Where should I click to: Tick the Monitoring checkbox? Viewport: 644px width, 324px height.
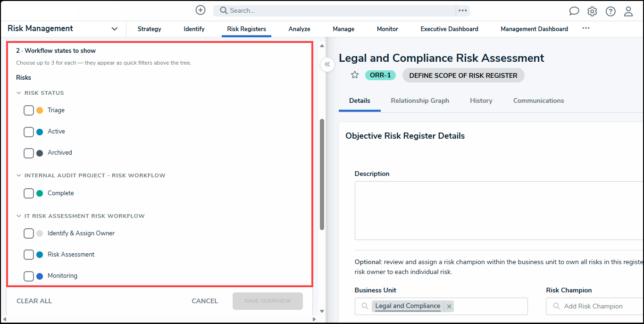tap(29, 276)
